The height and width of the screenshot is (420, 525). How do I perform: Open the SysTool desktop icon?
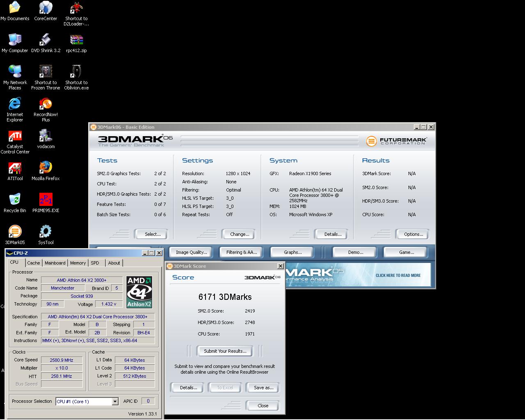(46, 232)
